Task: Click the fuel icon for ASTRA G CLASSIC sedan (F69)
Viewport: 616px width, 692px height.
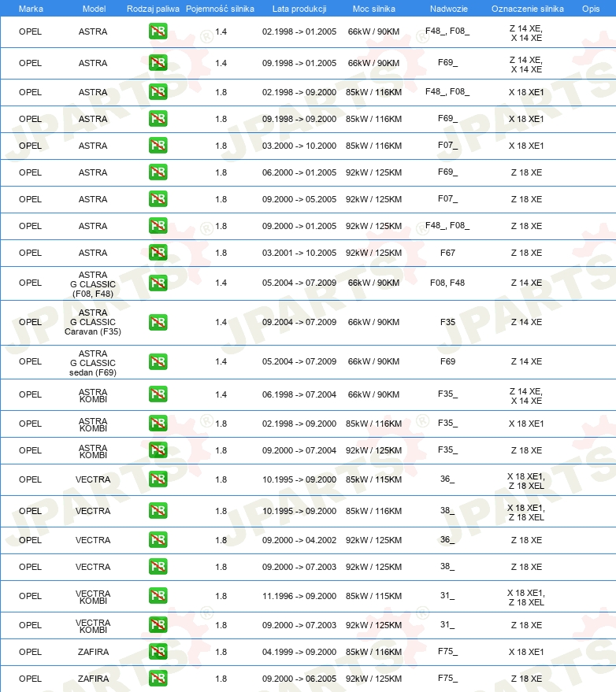Action: pyautogui.click(x=158, y=361)
